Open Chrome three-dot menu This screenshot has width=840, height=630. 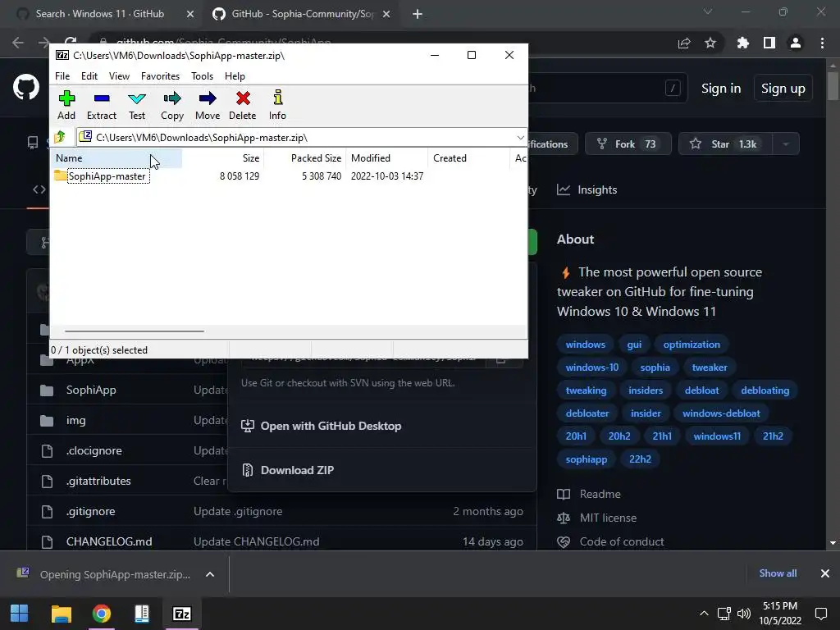822,43
